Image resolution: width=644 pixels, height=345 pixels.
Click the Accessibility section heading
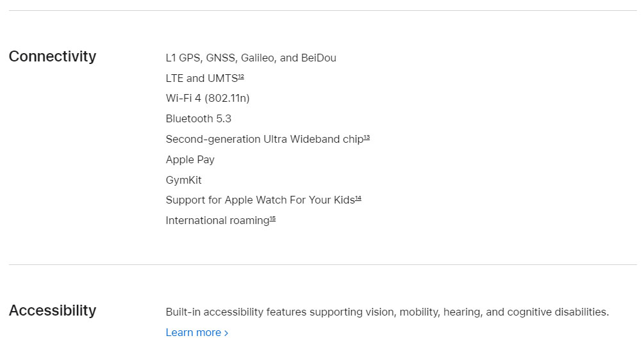[53, 310]
